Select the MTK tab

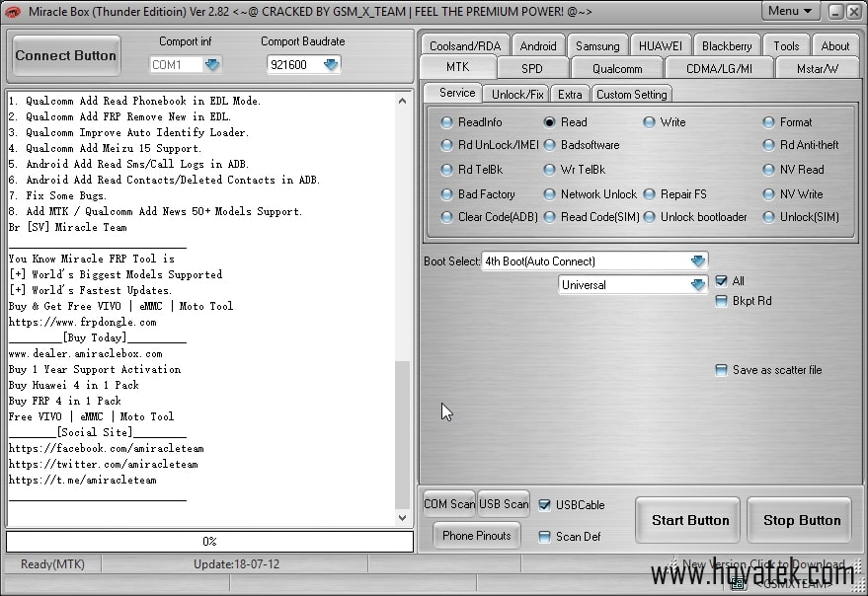coord(458,67)
